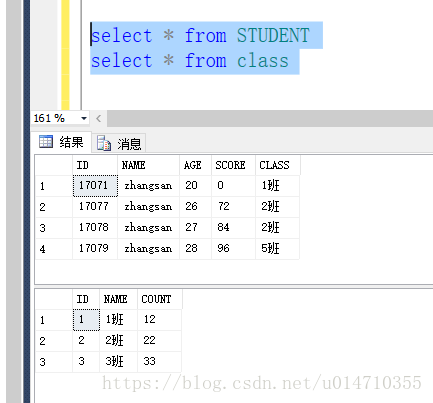Click the SCORE cell with value 96
The height and width of the screenshot is (403, 433).
233,249
